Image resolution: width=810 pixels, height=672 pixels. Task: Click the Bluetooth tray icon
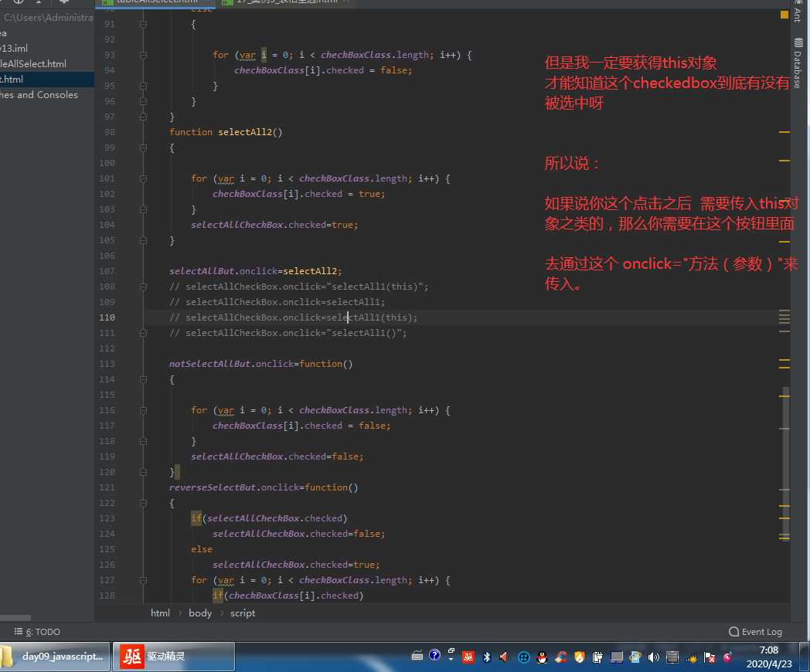(486, 657)
